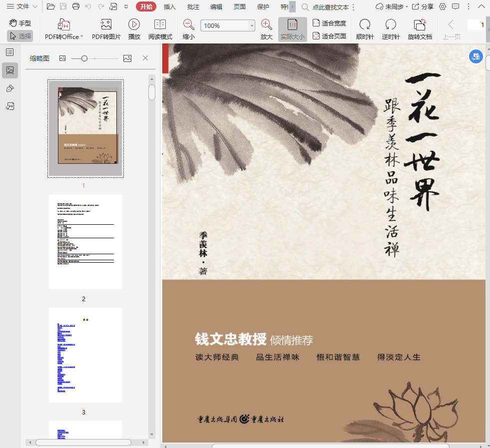Click the 放大 zoom in icon
Image resolution: width=490 pixels, height=448 pixels.
click(267, 29)
